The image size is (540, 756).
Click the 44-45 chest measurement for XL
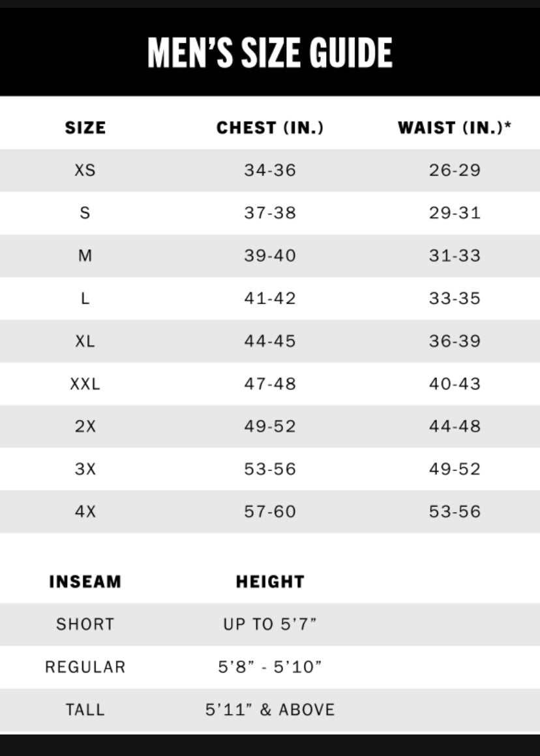[270, 341]
